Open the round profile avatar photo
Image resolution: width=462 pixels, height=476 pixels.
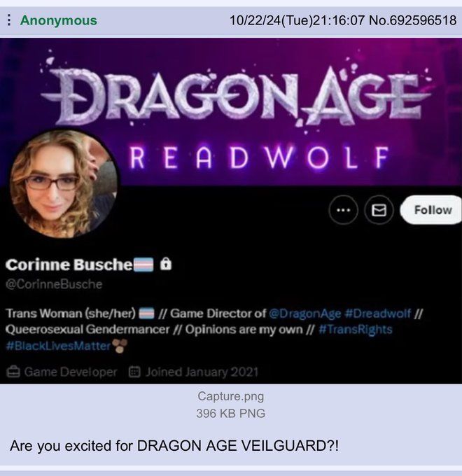pos(64,183)
